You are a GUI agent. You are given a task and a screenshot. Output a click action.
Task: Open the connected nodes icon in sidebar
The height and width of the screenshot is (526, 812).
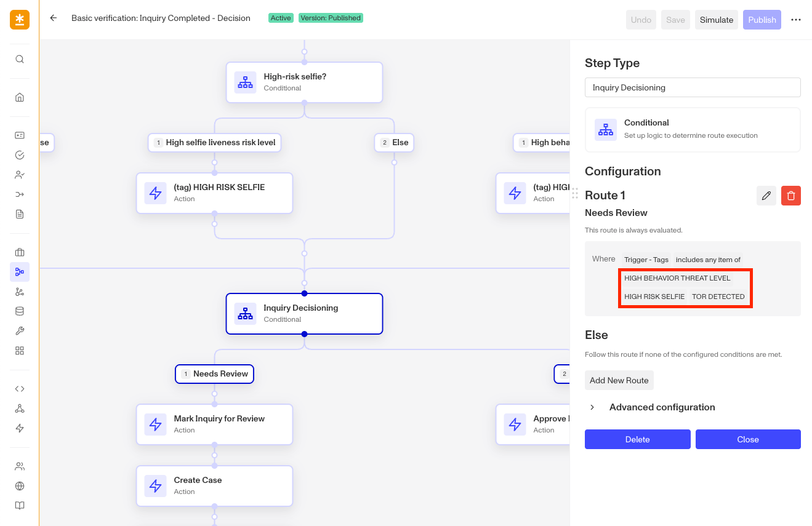(x=20, y=408)
